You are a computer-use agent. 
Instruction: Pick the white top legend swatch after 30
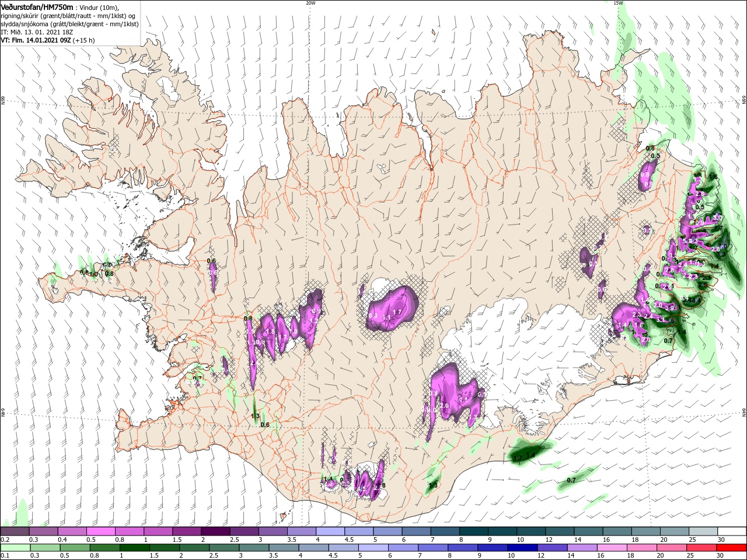pos(731,531)
